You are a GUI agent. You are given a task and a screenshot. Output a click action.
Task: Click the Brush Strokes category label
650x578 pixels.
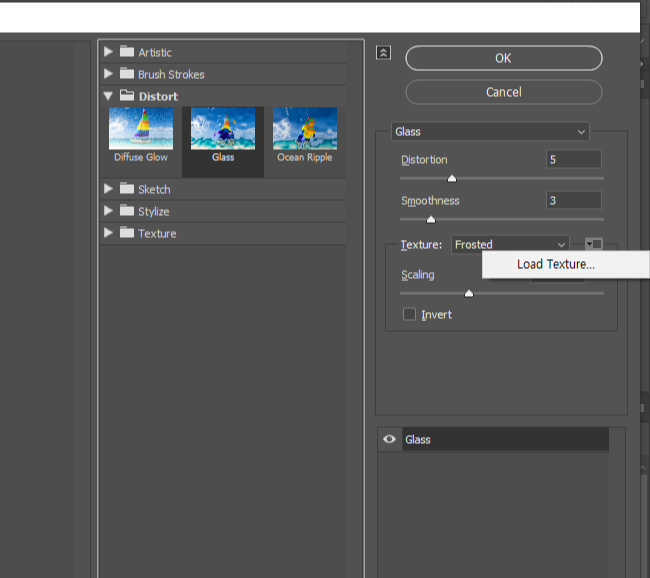(171, 74)
